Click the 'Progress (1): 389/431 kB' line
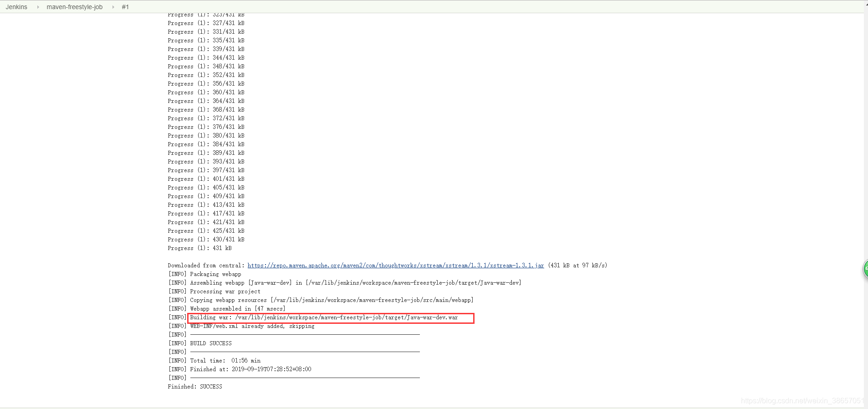 coord(206,153)
